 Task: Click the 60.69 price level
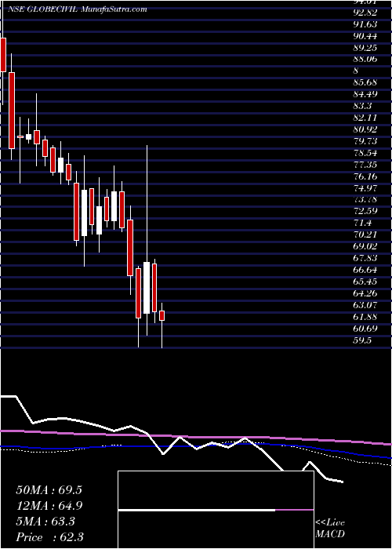(x=365, y=329)
